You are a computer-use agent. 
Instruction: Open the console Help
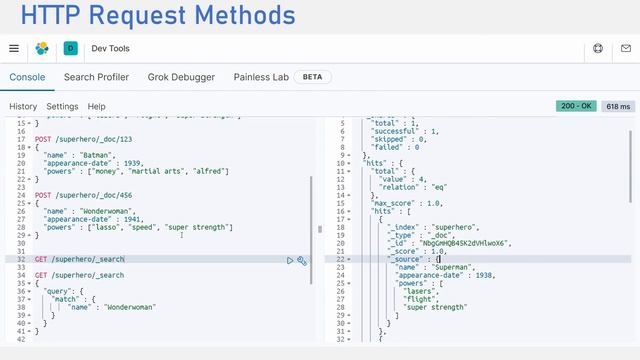pos(96,107)
